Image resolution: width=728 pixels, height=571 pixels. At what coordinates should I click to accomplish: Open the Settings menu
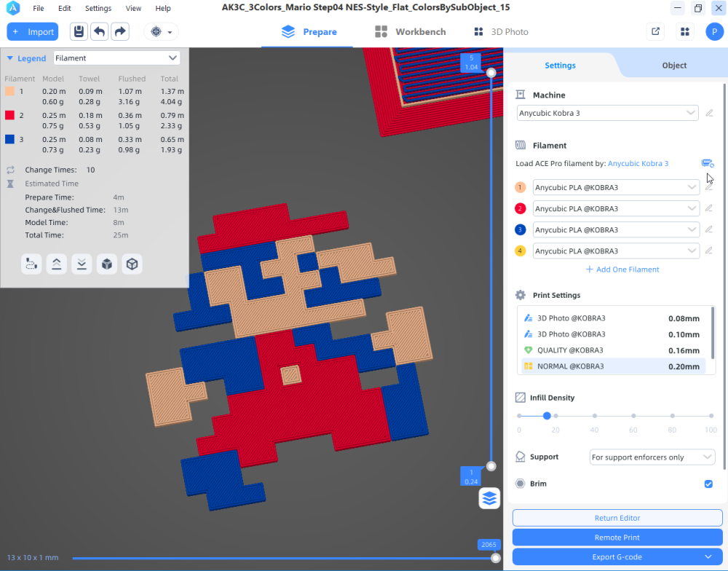coord(98,8)
